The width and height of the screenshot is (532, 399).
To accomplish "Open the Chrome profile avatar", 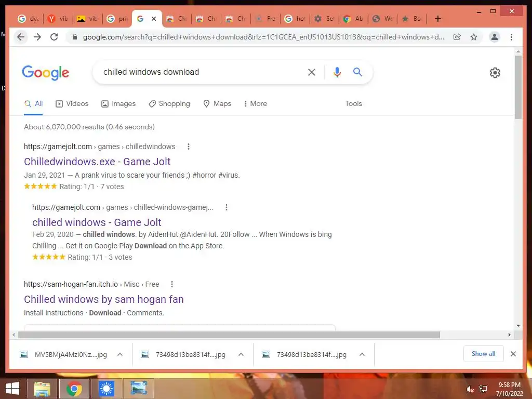I will click(495, 37).
